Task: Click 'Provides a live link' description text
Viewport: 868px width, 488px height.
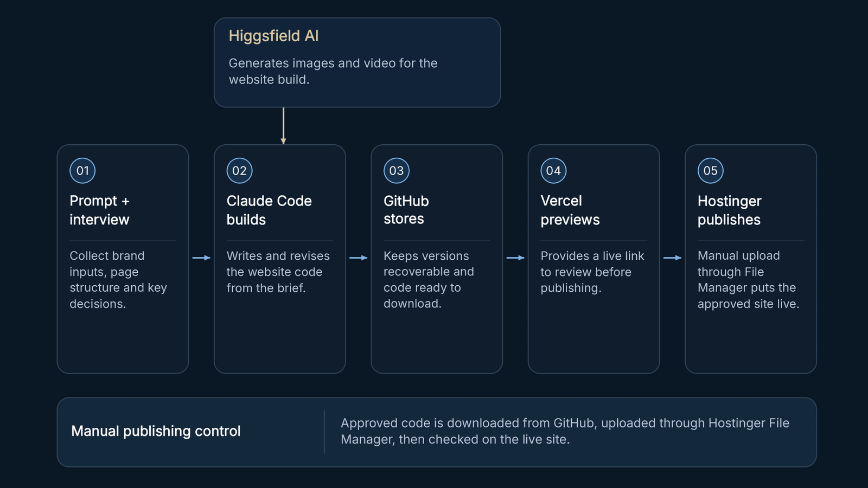Action: coord(592,272)
